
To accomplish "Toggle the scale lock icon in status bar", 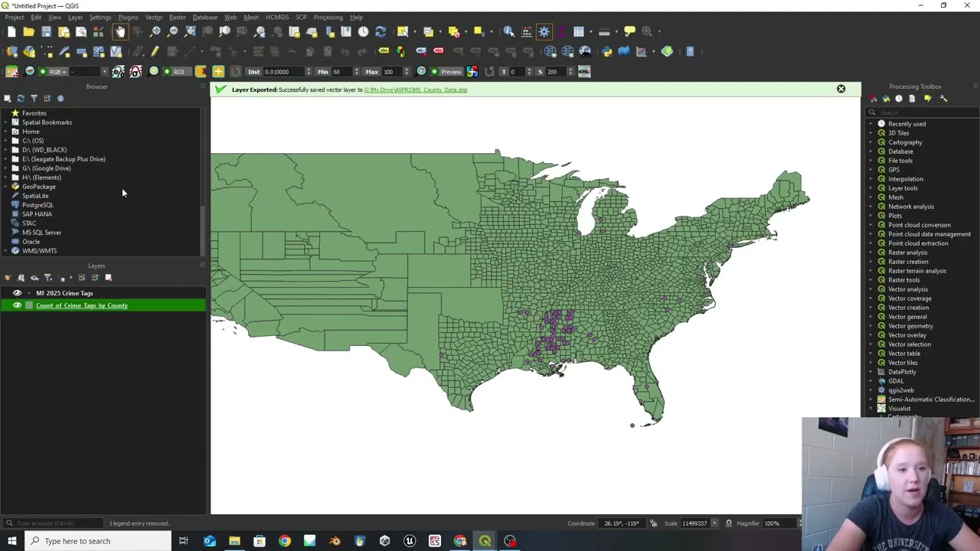I will [x=728, y=523].
